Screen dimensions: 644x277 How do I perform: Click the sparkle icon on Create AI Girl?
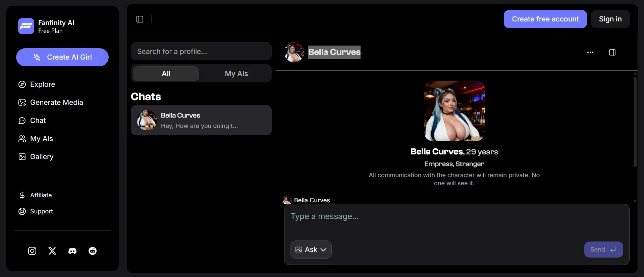pyautogui.click(x=37, y=57)
